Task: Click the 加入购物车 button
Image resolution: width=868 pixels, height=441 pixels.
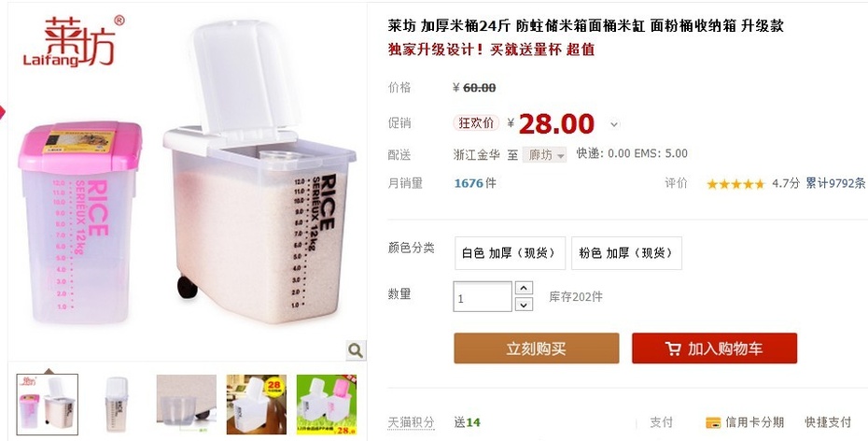Action: (x=715, y=349)
